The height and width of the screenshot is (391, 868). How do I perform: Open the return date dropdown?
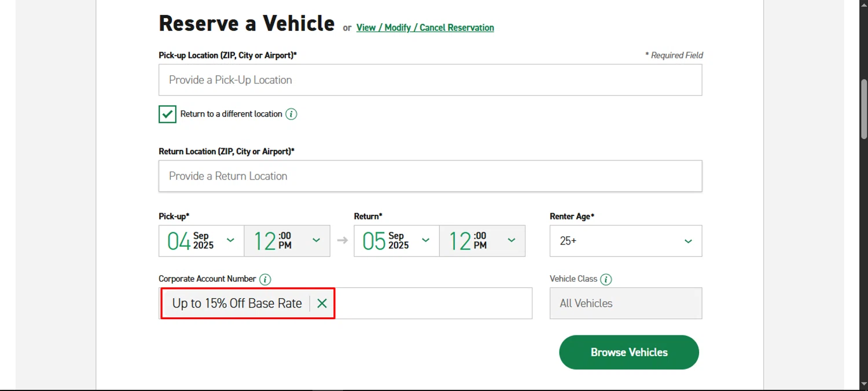coord(396,241)
